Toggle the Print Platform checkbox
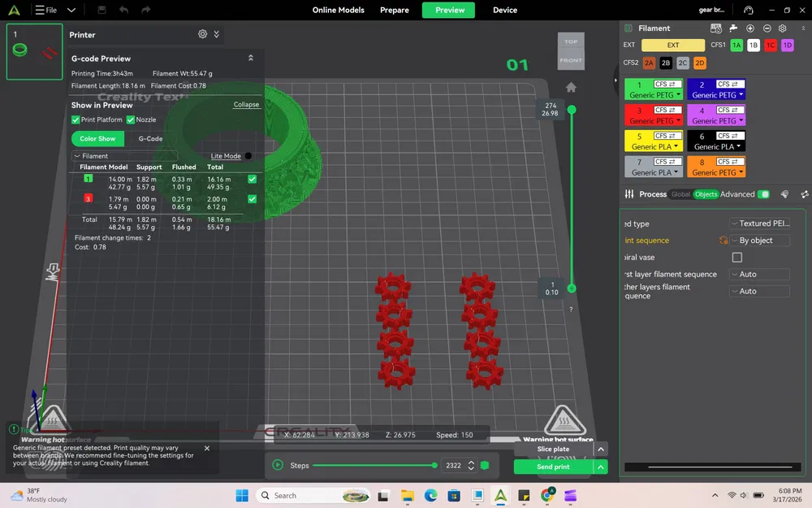The image size is (812, 508). tap(76, 119)
